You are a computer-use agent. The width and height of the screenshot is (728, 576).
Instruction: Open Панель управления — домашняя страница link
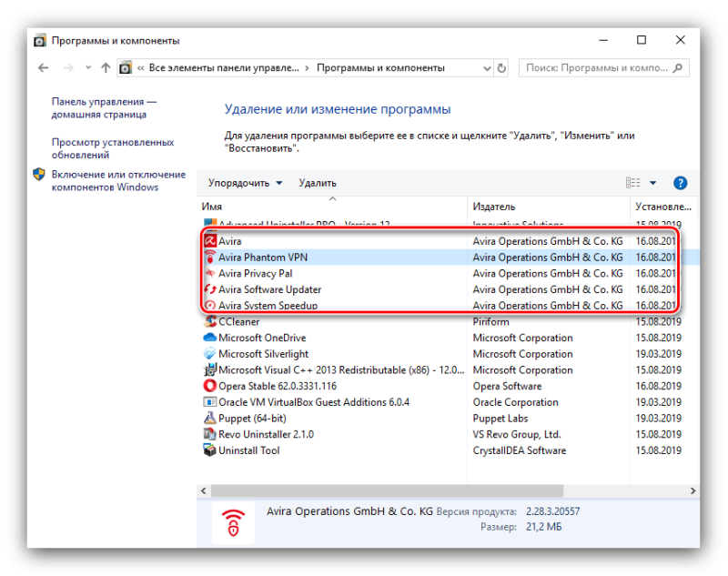104,108
